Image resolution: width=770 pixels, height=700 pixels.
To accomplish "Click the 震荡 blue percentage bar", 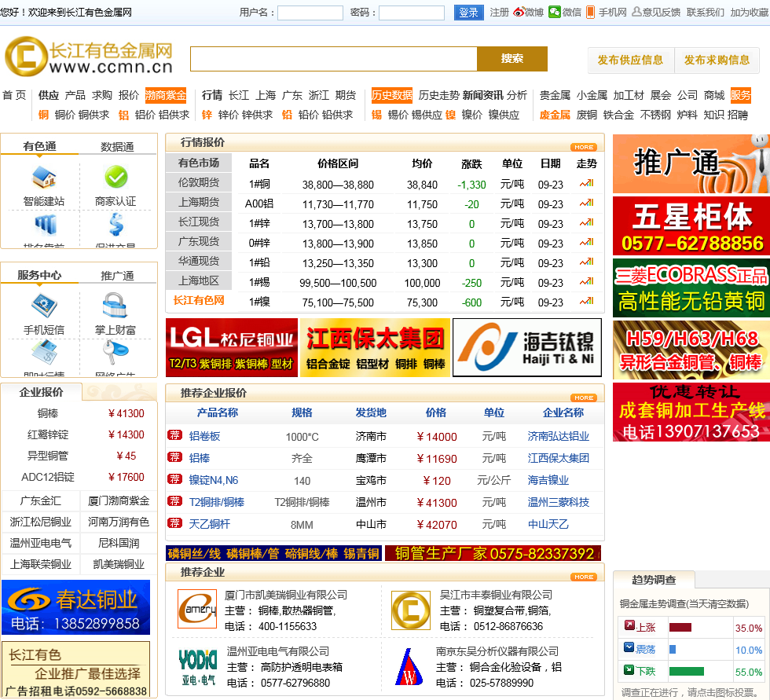I will click(673, 650).
